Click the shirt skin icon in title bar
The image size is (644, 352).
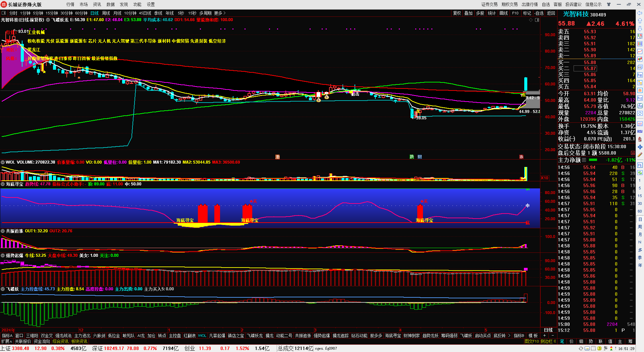tap(609, 4)
